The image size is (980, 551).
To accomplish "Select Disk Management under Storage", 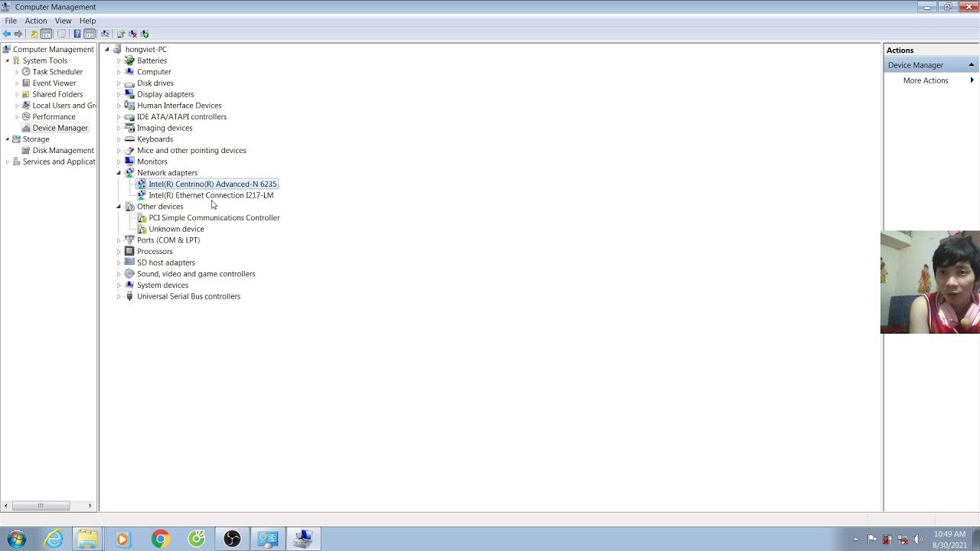I will [63, 151].
